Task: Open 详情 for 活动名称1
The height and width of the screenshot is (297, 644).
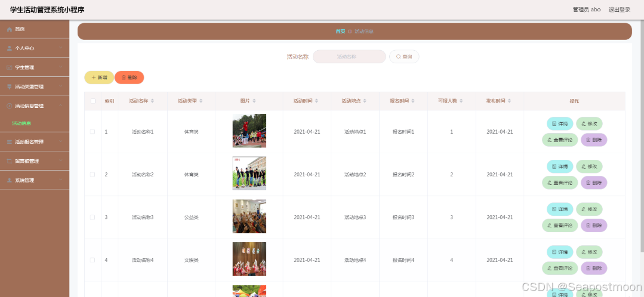Action: 559,123
